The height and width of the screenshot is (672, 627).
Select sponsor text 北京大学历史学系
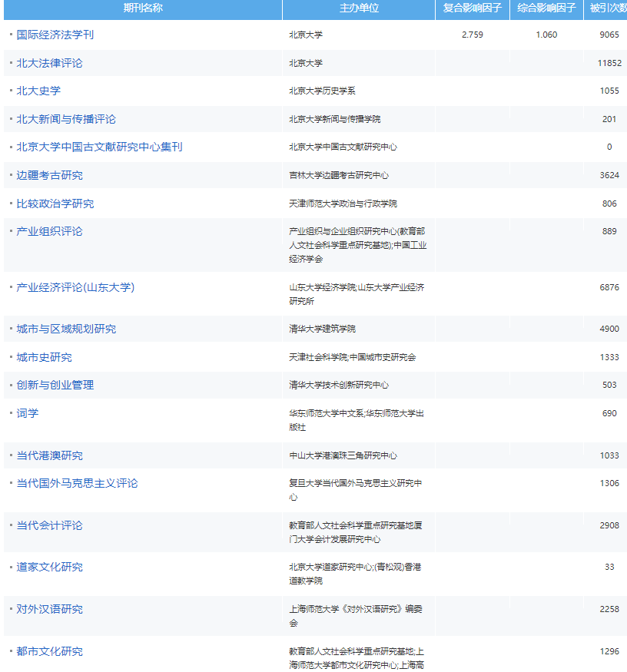point(322,91)
